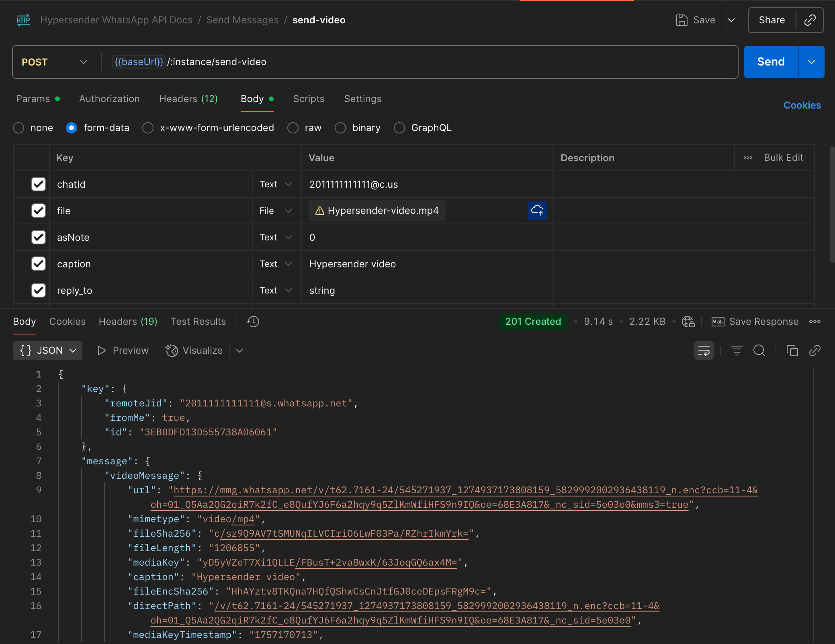The width and height of the screenshot is (835, 644).
Task: Disable the caption row checkbox
Action: pos(39,264)
